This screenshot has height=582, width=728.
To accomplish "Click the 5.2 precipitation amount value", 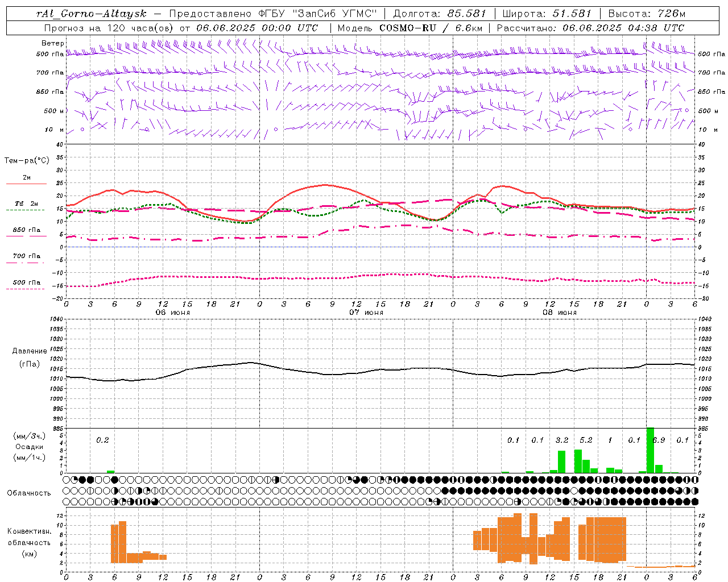I will [x=586, y=440].
